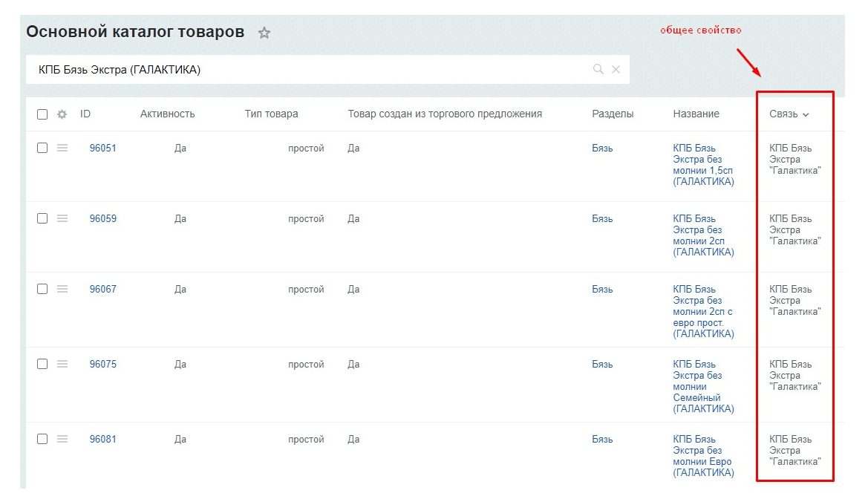
Task: Open grid settings gear icon
Action: [x=62, y=114]
